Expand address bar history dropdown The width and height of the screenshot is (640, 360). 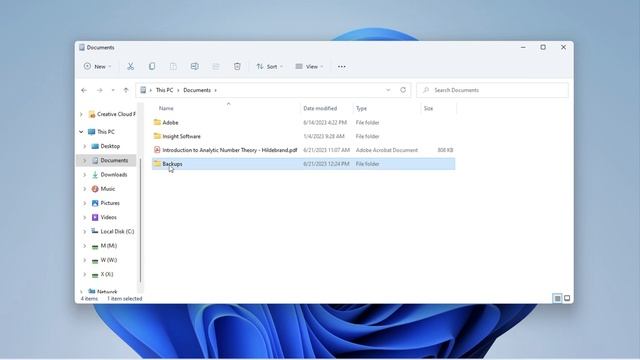(x=388, y=90)
